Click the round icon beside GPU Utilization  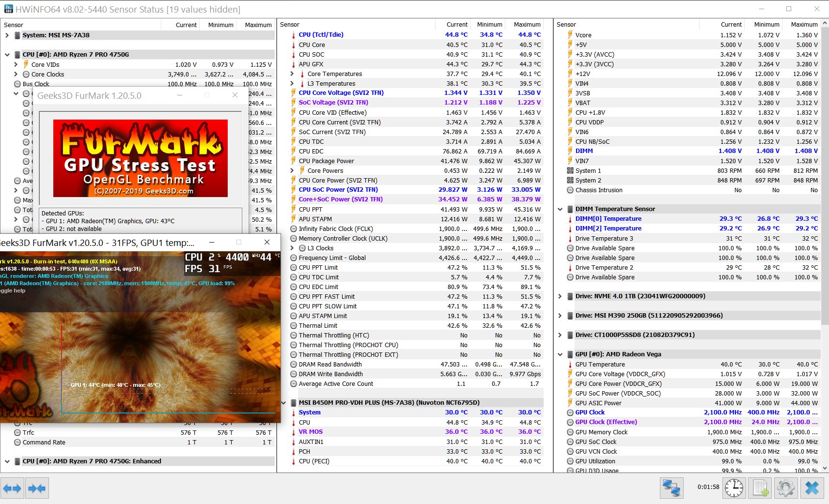(570, 461)
